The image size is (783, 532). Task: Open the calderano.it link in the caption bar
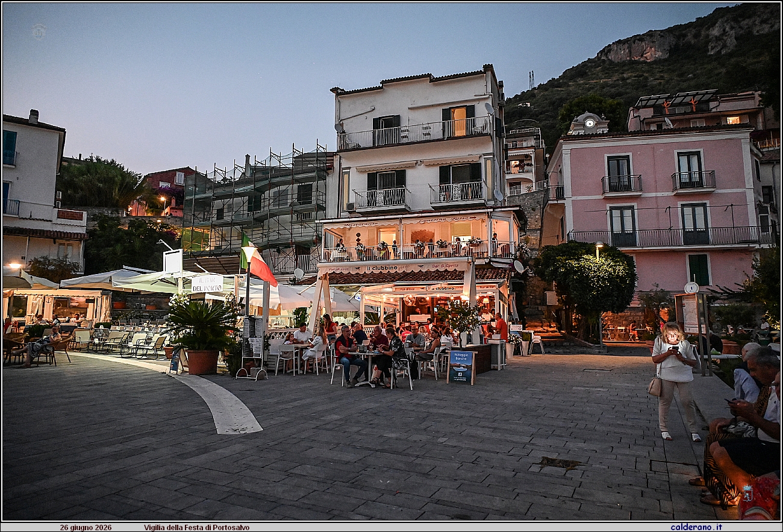[696, 527]
